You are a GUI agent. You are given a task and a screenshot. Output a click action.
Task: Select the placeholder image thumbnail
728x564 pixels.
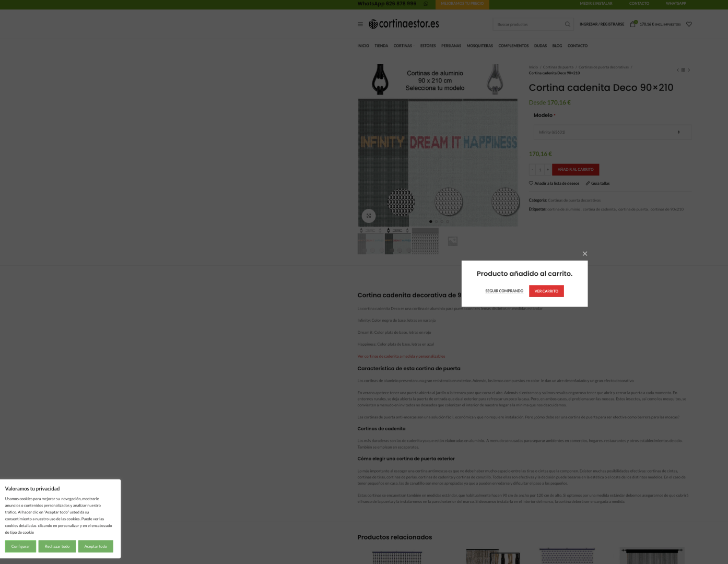click(x=452, y=241)
